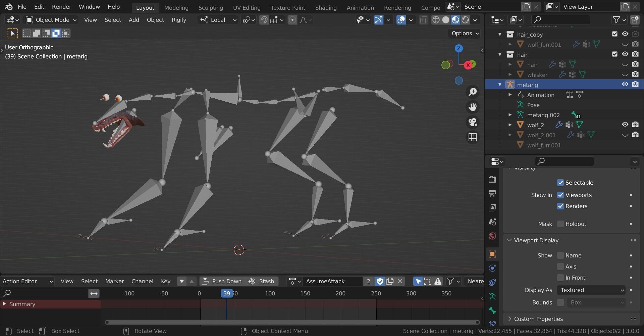Click the pan hand gizmo in viewport
Image resolution: width=644 pixels, height=336 pixels.
tap(473, 107)
